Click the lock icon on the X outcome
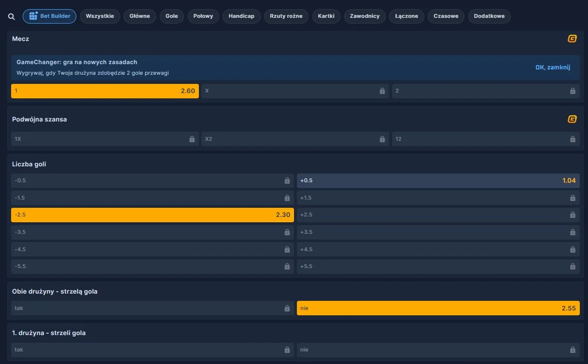 tap(381, 91)
